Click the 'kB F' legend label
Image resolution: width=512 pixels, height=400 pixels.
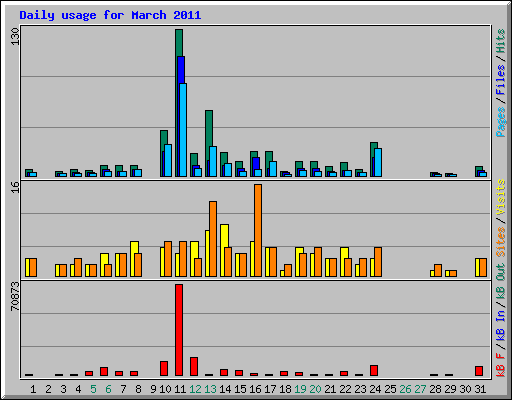pos(501,365)
